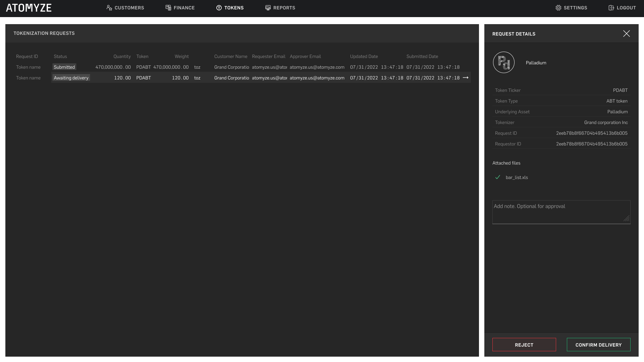Open the bar_list.xls attached file

pyautogui.click(x=517, y=178)
